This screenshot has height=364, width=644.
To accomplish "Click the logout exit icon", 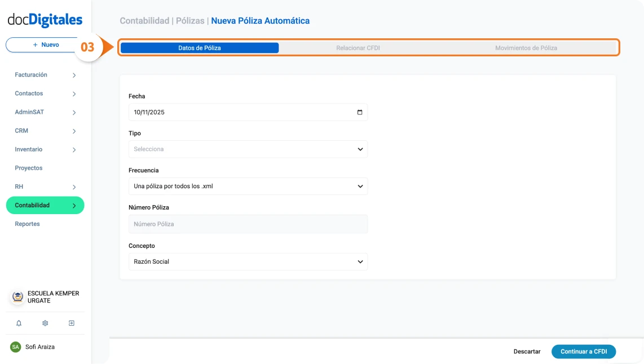I will 72,323.
